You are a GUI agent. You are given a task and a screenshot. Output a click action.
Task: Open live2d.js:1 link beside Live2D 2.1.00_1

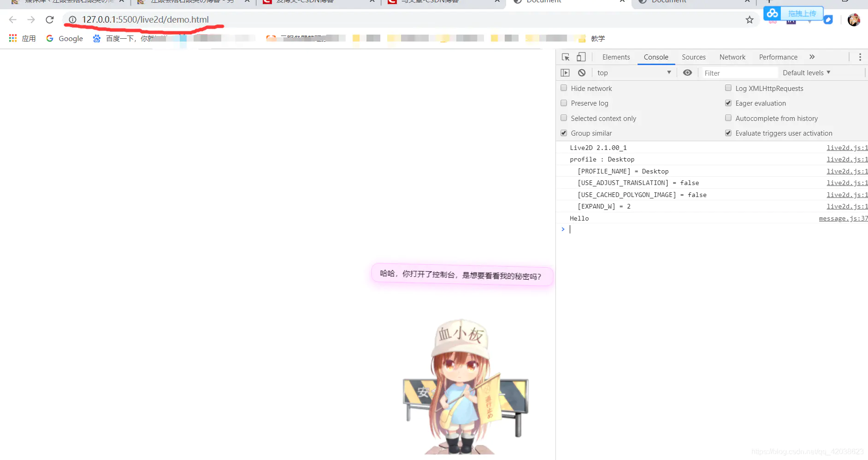coord(847,148)
